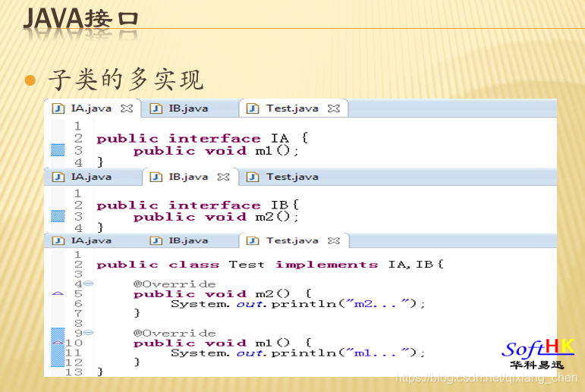
Task: Click override triangle marker beside line 10 m1()
Action: coord(58,342)
